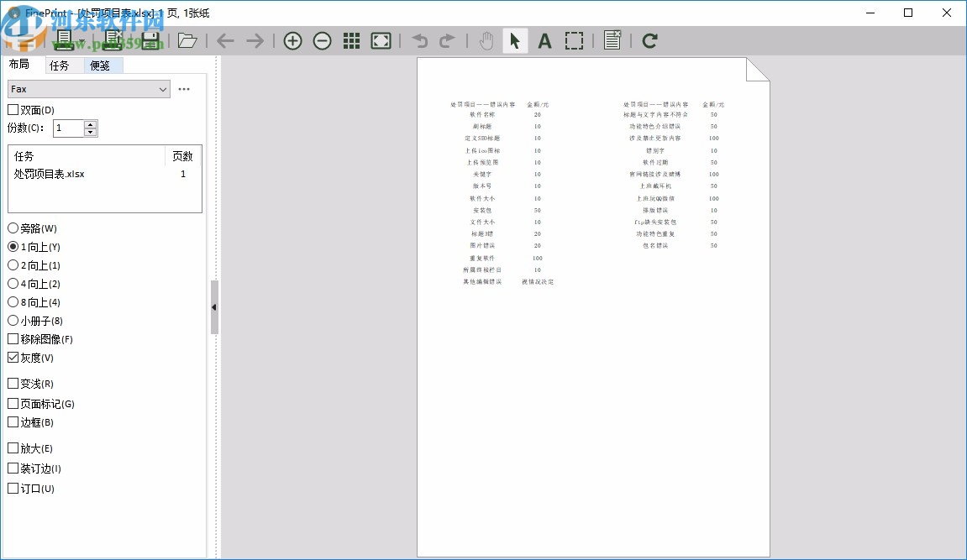Switch to multi-page grid view

pyautogui.click(x=352, y=39)
